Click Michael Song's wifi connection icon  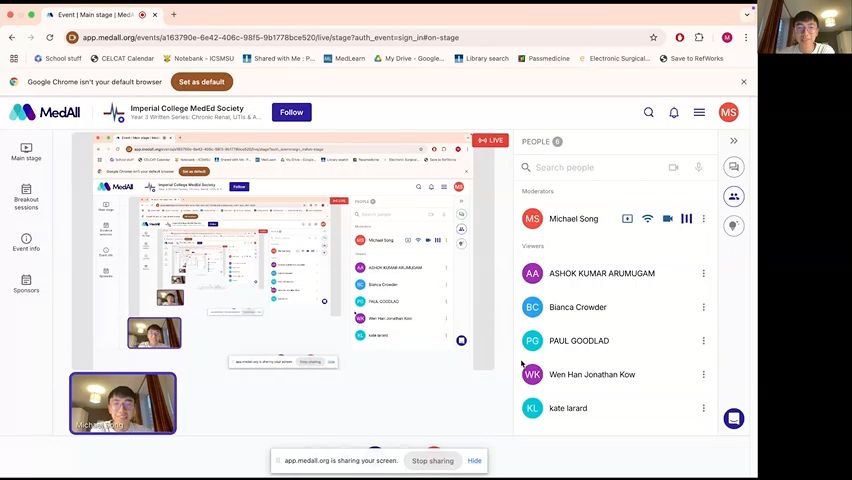pyautogui.click(x=647, y=219)
